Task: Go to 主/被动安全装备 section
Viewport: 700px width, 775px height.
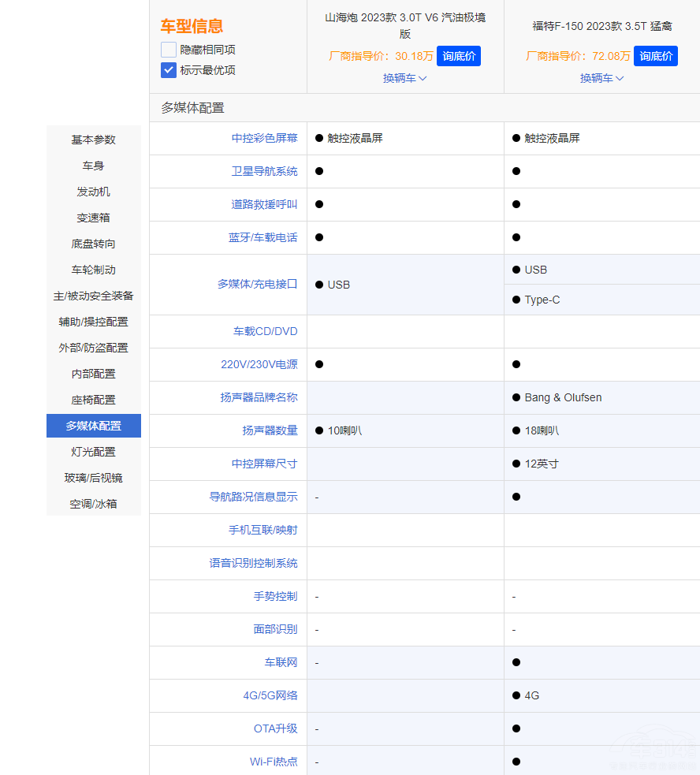Action: click(x=94, y=296)
